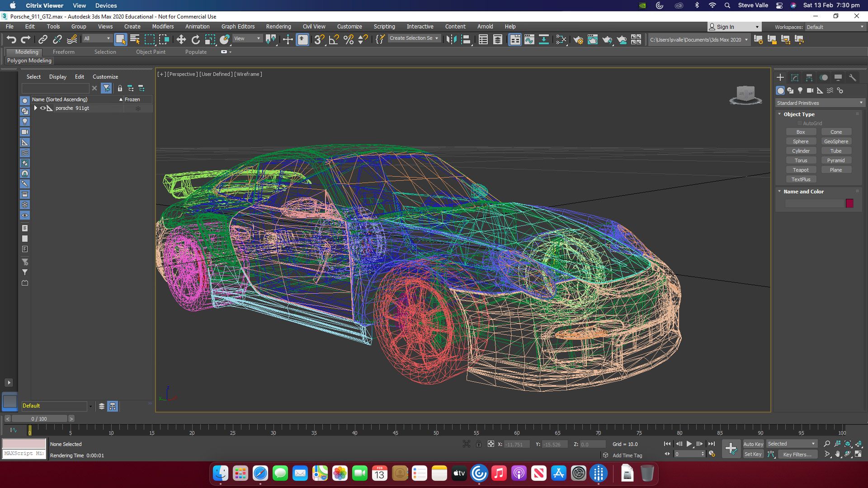Screen dimensions: 868x488
Task: Toggle the Auto Key button
Action: pos(753,444)
